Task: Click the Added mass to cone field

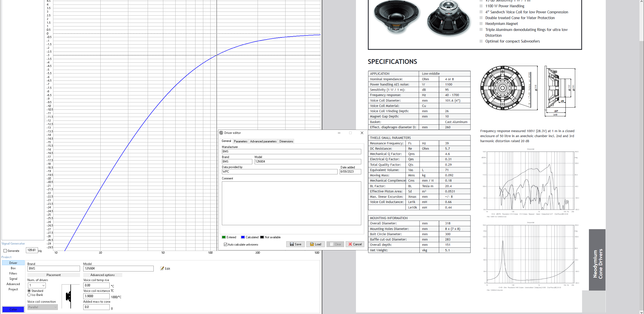Action: [96, 307]
